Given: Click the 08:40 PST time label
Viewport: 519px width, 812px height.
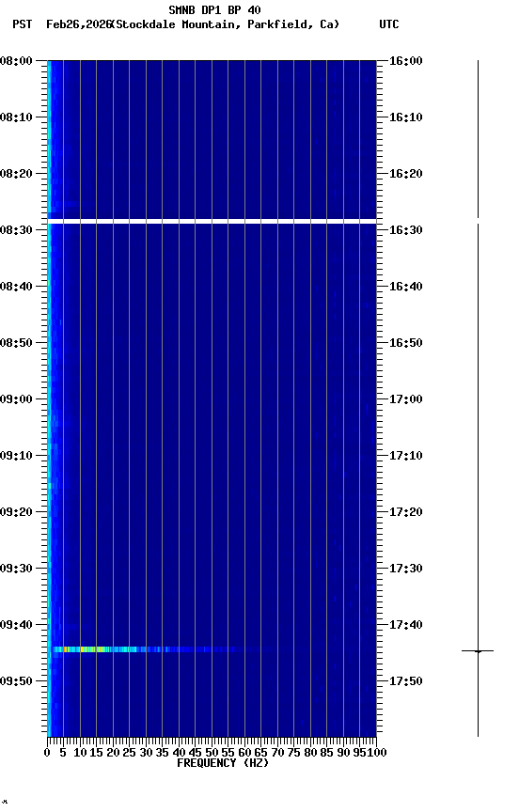Looking at the screenshot, I should pyautogui.click(x=16, y=287).
